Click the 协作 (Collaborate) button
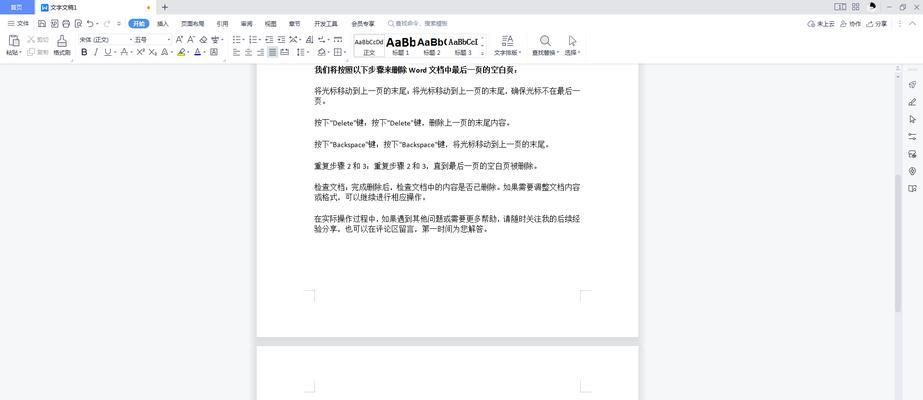 [851, 24]
